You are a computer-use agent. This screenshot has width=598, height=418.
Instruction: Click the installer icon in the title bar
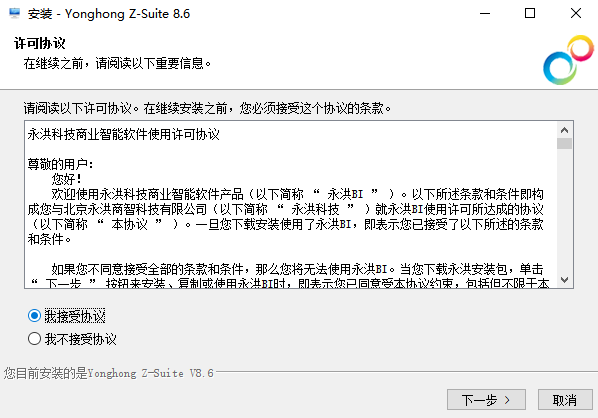(14, 13)
